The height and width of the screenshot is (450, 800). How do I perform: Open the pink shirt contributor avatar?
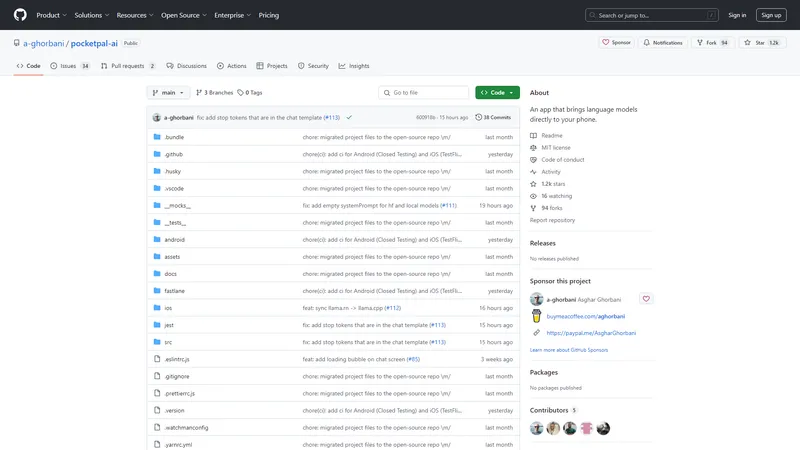click(x=586, y=428)
